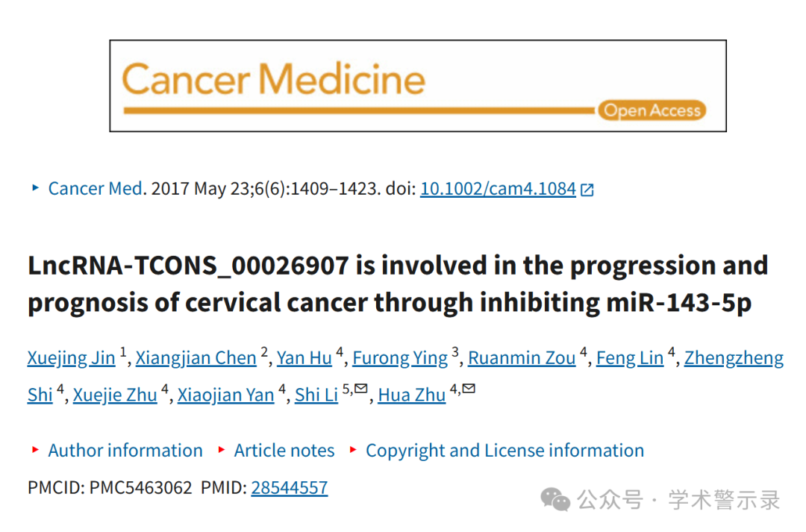Open PMID link 28544557
This screenshot has height=532, width=806.
click(290, 487)
